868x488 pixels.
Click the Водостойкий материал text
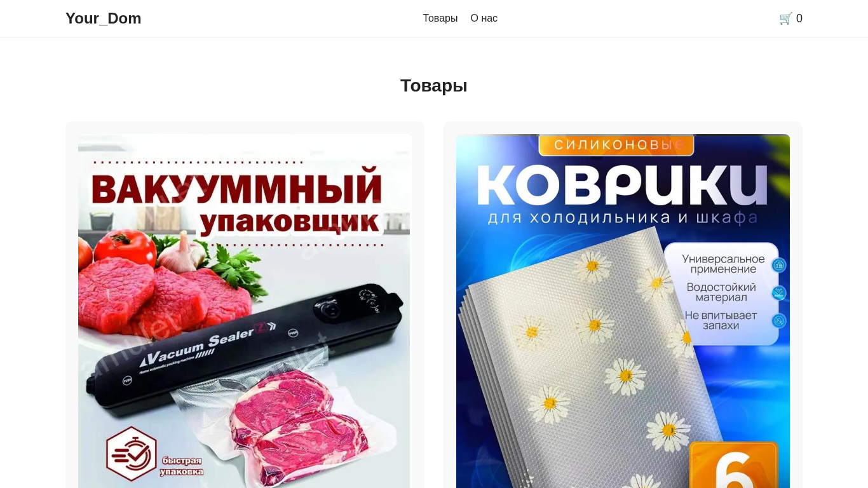(721, 292)
